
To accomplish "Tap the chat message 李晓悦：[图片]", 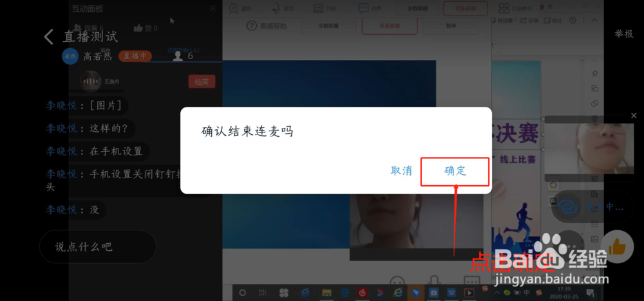I will pyautogui.click(x=84, y=105).
